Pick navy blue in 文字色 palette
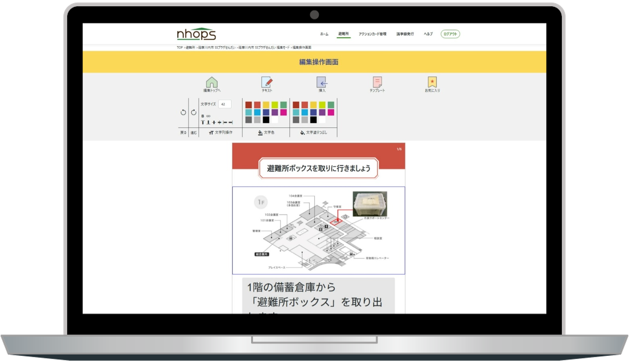The width and height of the screenshot is (630, 364). 266,112
